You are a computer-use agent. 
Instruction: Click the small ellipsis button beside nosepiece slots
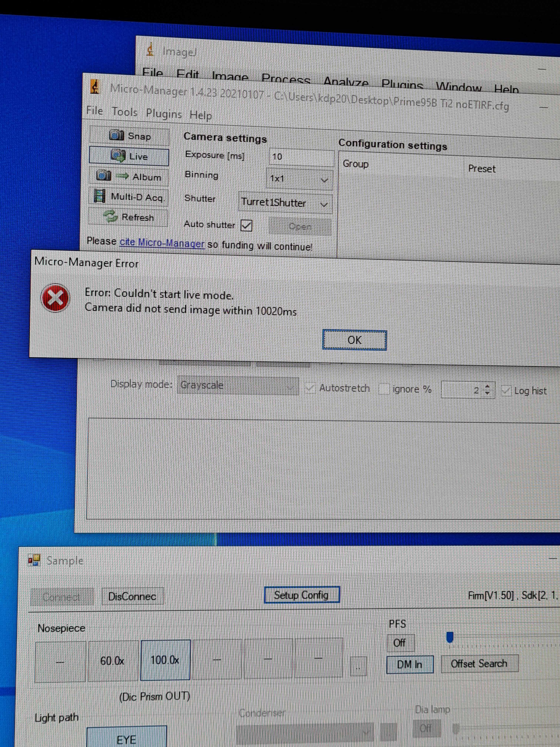tap(358, 666)
